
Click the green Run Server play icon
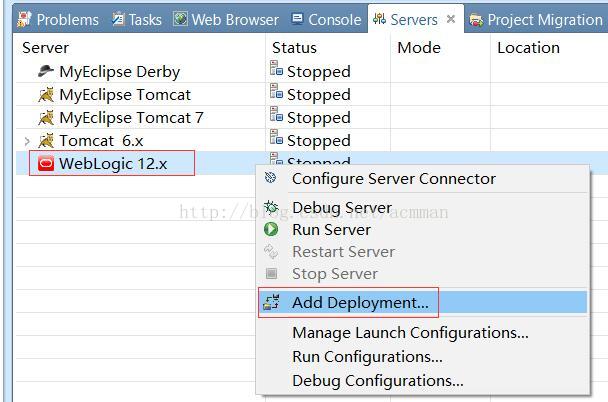[271, 229]
